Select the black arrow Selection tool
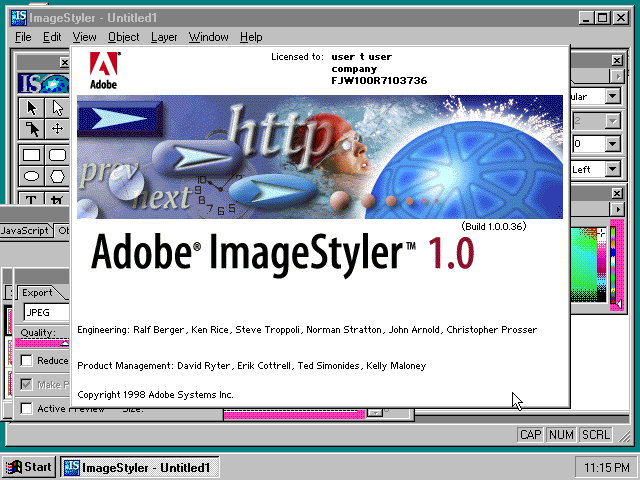 [x=31, y=108]
